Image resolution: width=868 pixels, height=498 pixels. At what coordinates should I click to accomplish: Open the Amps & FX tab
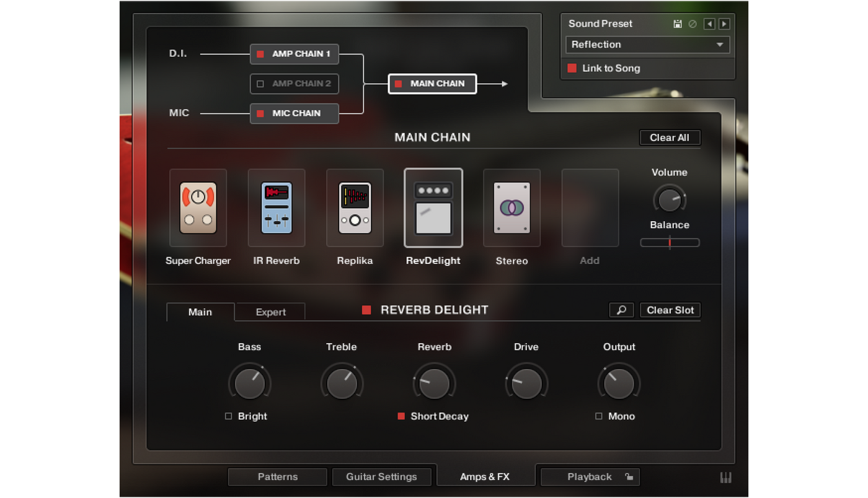click(x=485, y=477)
